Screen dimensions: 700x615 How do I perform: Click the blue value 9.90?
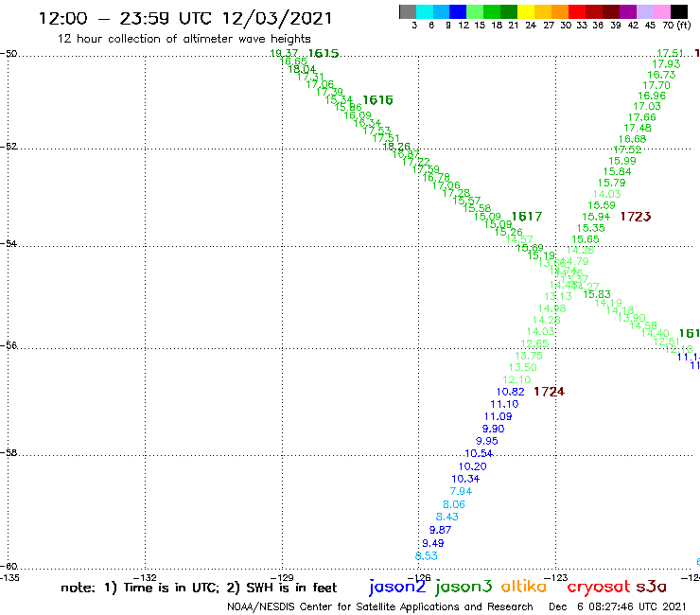tap(493, 429)
